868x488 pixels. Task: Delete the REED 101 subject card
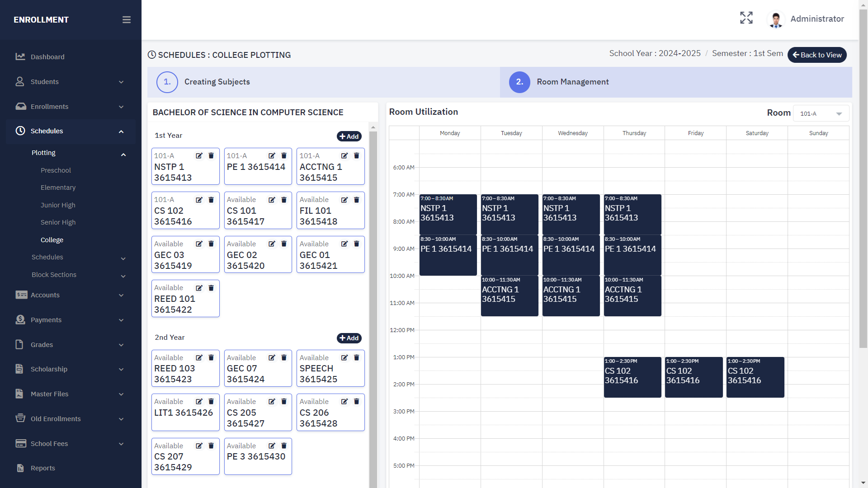211,288
